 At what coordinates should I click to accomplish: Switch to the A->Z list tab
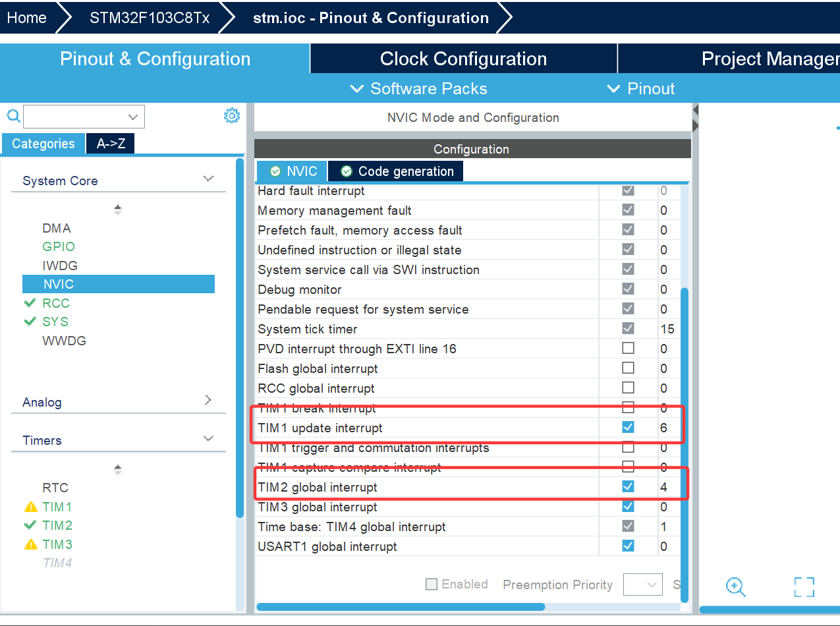click(x=111, y=144)
